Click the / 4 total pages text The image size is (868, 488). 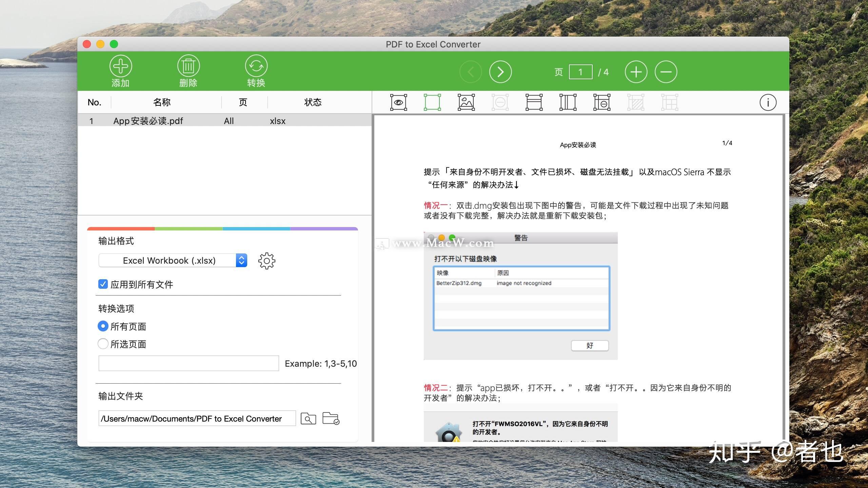point(603,72)
